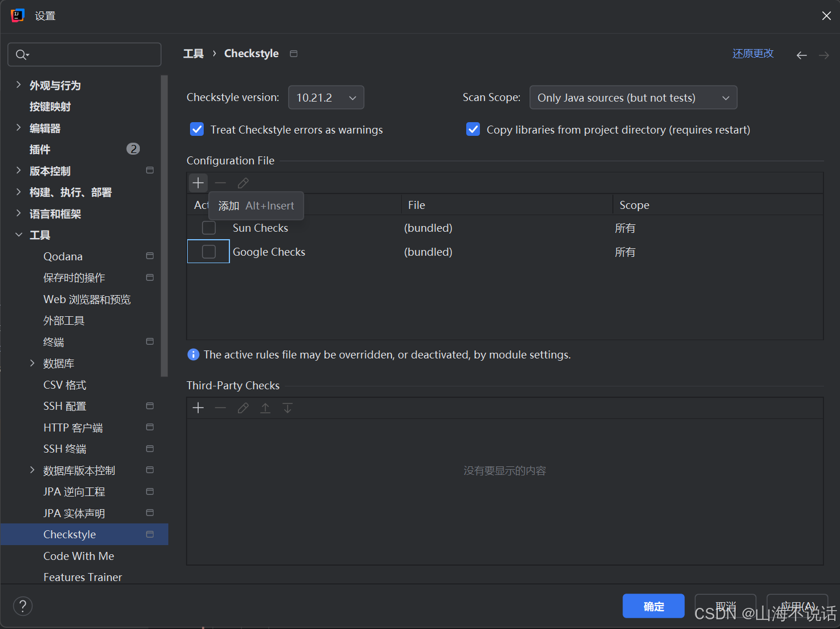This screenshot has height=629, width=840.
Task: Click the move-down arrow in Third-Party Checks toolbar
Action: point(287,408)
